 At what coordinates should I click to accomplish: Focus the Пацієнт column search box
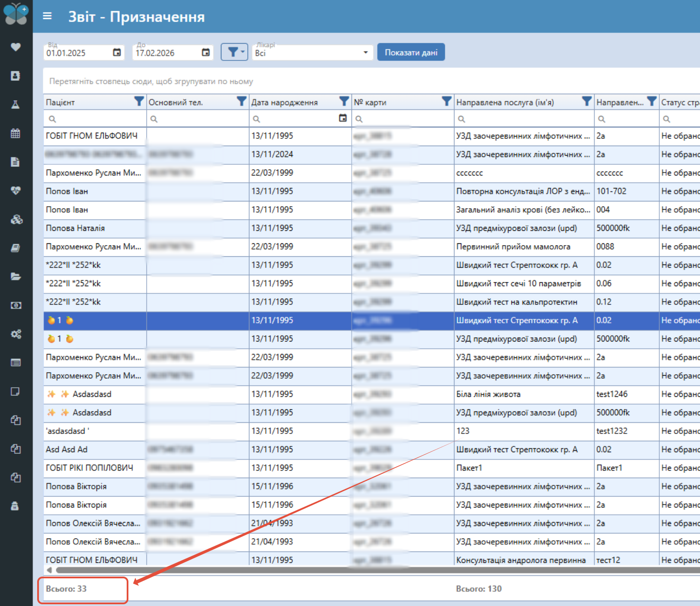95,118
